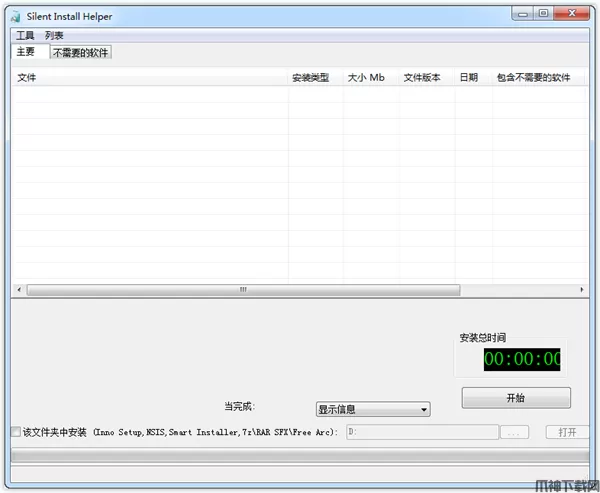Click the 打开 button
600x493 pixels.
tap(567, 433)
